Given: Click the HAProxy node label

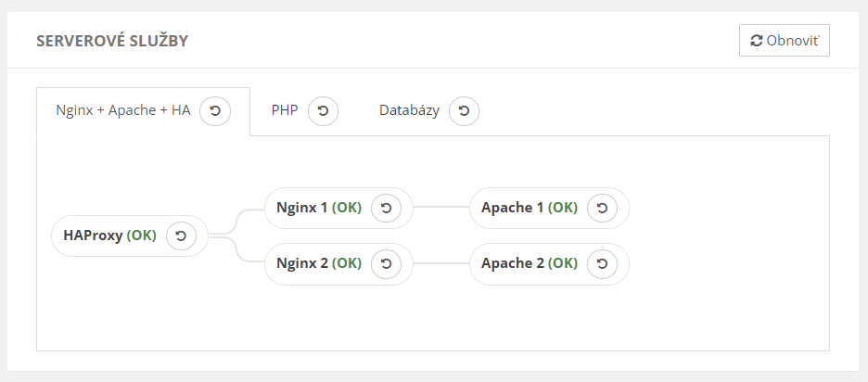Looking at the screenshot, I should 93,236.
